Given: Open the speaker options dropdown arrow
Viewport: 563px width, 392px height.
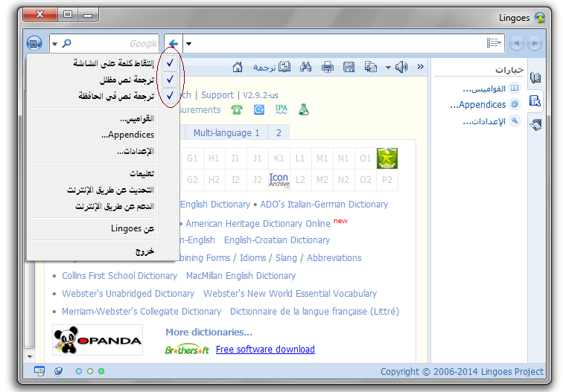Looking at the screenshot, I should tap(388, 68).
